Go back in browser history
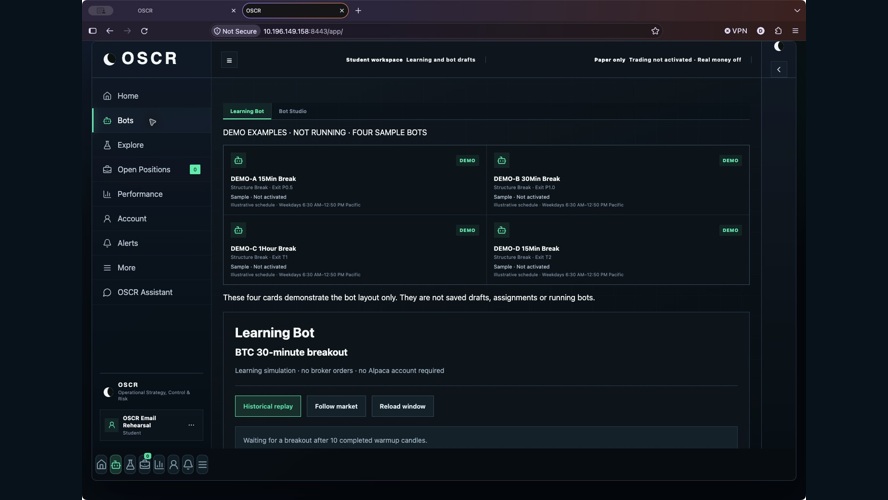 pyautogui.click(x=110, y=31)
